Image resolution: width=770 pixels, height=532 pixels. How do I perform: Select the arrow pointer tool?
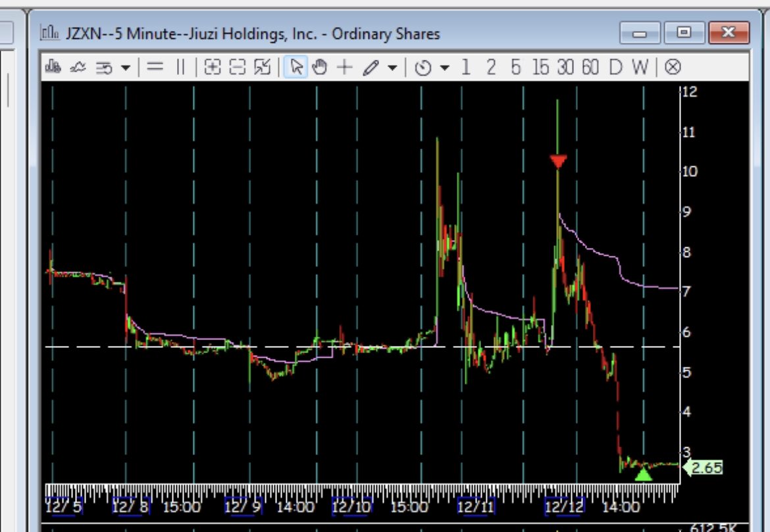click(x=296, y=66)
